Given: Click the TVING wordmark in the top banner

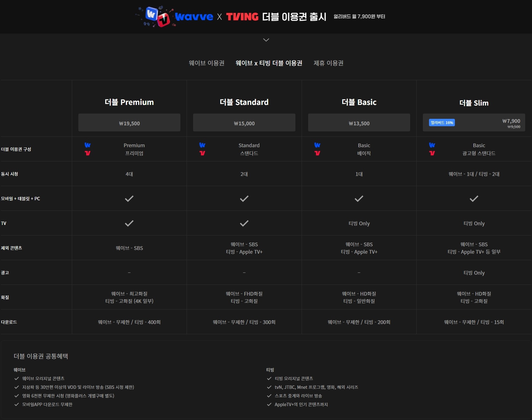Looking at the screenshot, I should 242,17.
